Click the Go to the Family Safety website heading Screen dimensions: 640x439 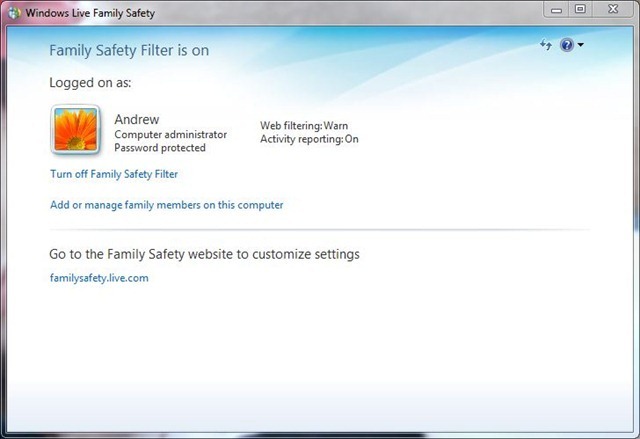(204, 254)
